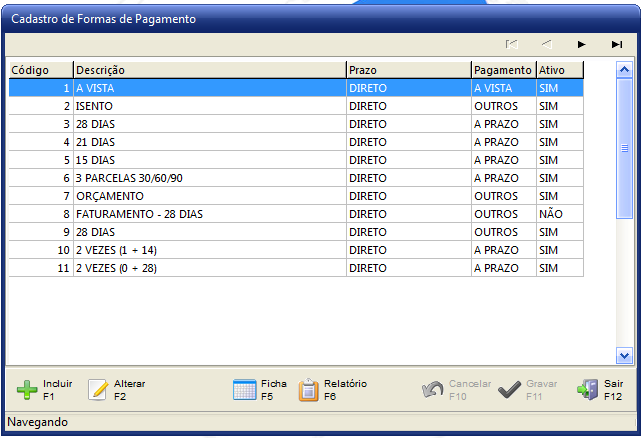Select the FATURAMENTO - 28 DIAS row
Viewport: 643px width, 438px height.
pyautogui.click(x=296, y=214)
